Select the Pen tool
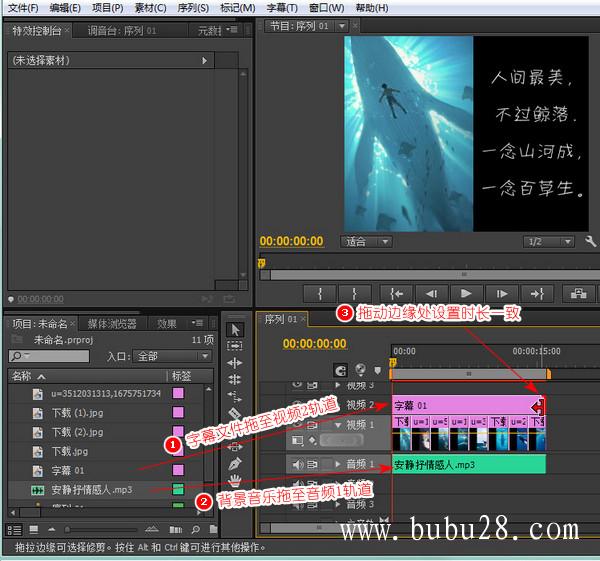Image resolution: width=600 pixels, height=561 pixels. click(x=235, y=464)
